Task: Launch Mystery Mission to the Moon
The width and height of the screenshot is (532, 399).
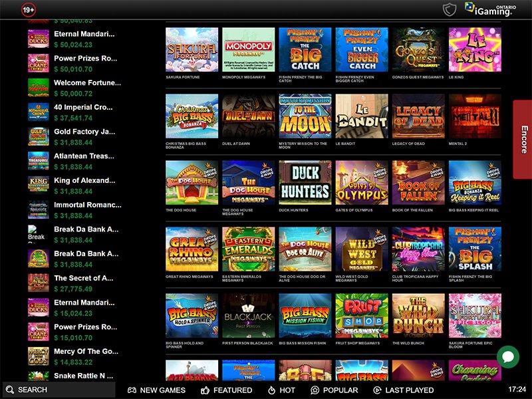Action: point(305,116)
